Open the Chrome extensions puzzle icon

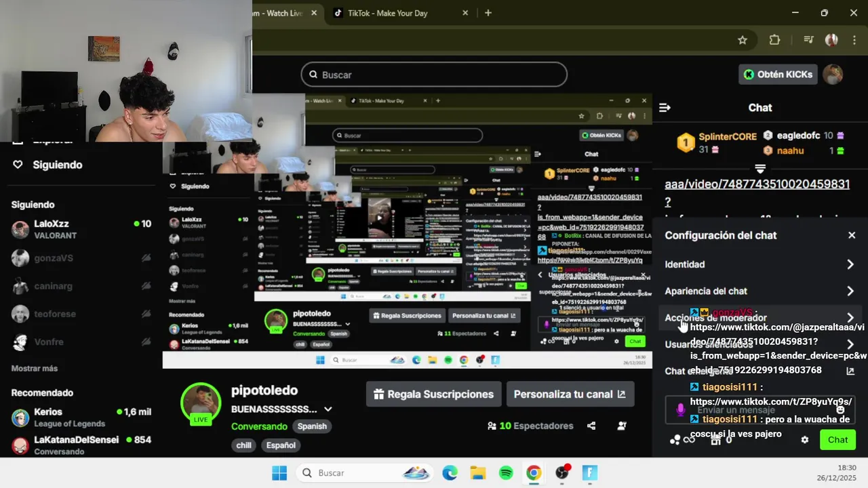coord(774,40)
